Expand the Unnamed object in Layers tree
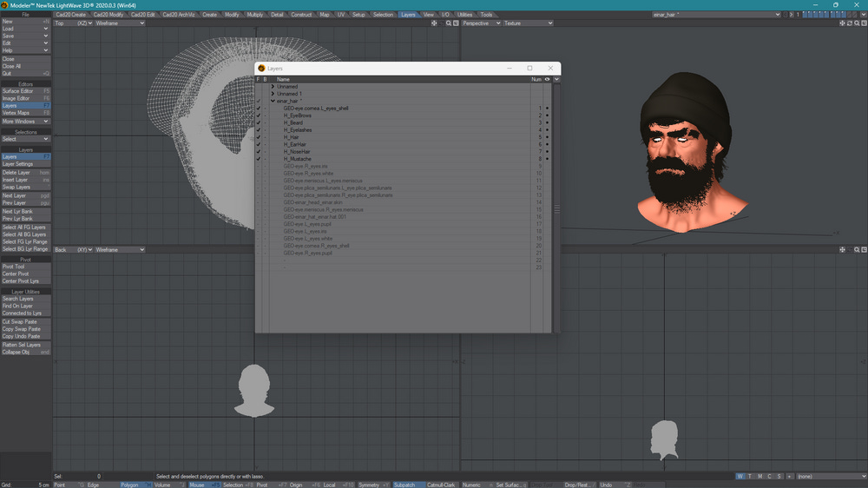This screenshot has width=868, height=488. [x=273, y=87]
